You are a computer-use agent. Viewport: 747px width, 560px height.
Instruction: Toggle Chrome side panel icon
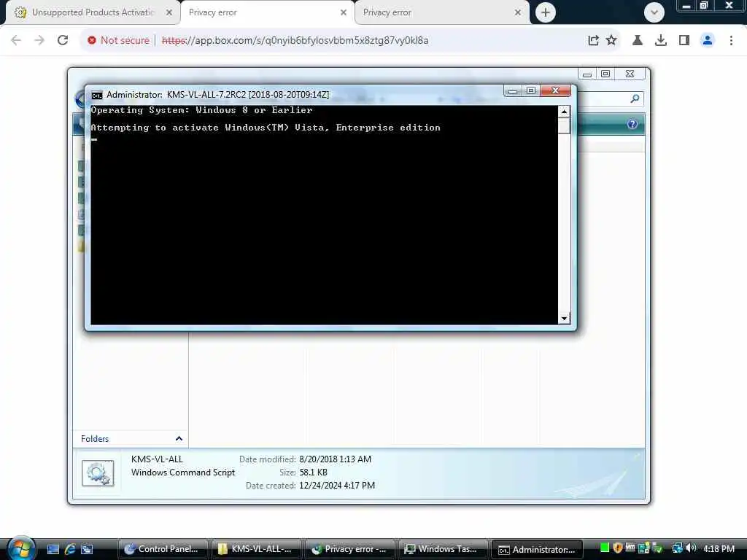684,41
